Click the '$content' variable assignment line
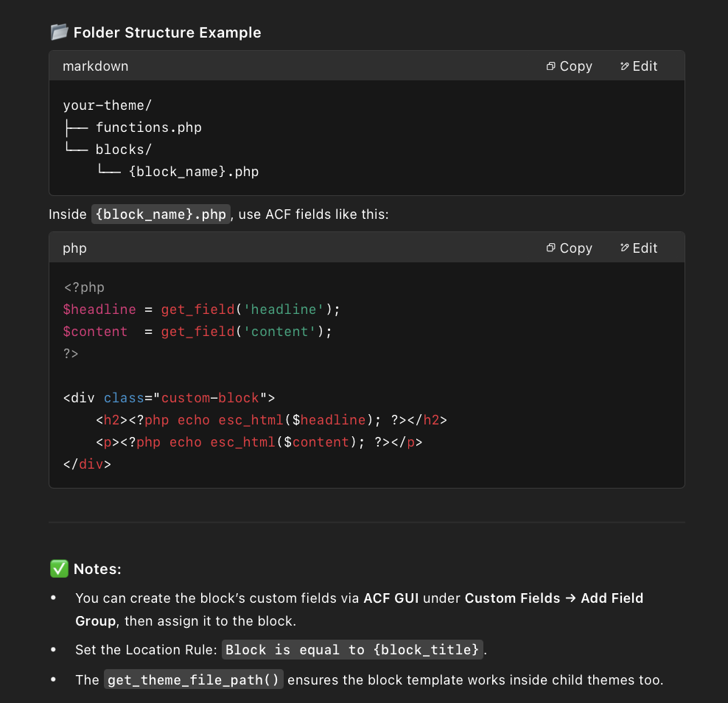Screen dimensions: 728x703 pyautogui.click(x=197, y=332)
